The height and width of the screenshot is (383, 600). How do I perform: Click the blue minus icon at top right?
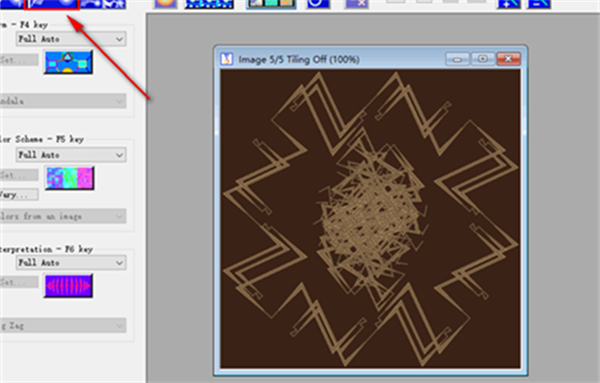[x=539, y=3]
